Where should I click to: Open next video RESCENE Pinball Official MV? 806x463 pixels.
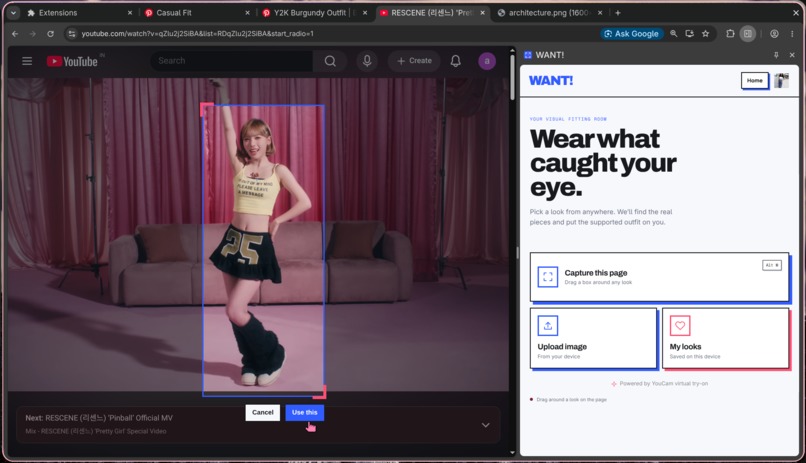(x=99, y=418)
